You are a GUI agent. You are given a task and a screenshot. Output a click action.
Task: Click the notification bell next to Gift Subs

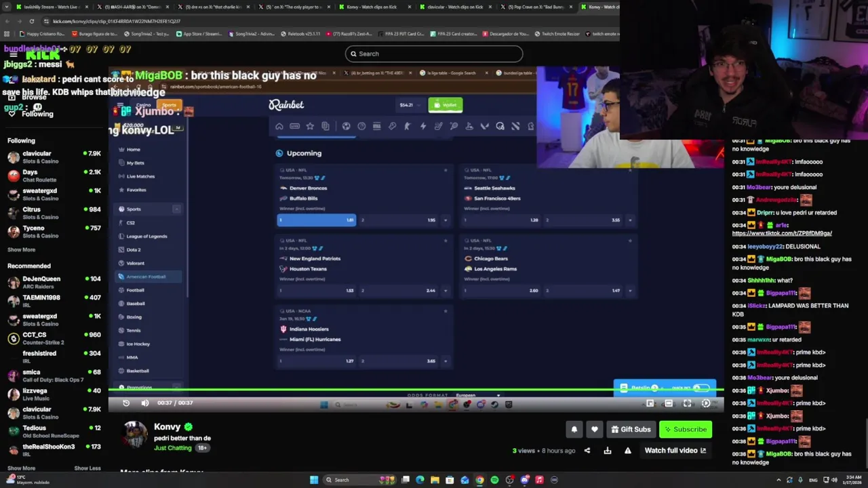pos(574,429)
